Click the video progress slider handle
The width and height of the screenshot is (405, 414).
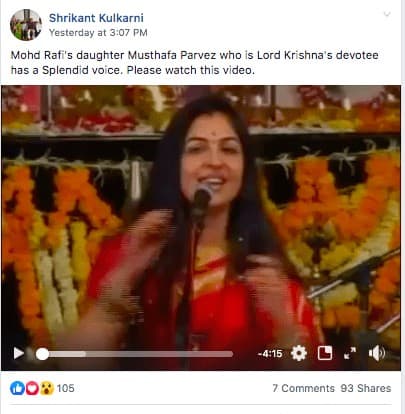coord(42,354)
